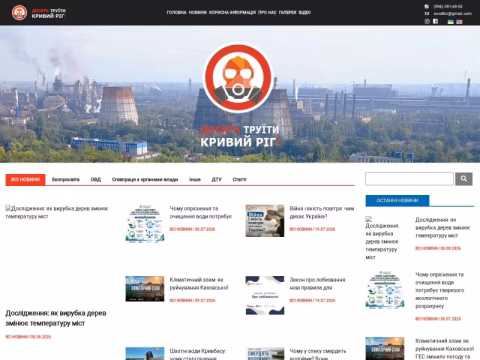Open article Шахтні води Кривбасу

point(198,354)
